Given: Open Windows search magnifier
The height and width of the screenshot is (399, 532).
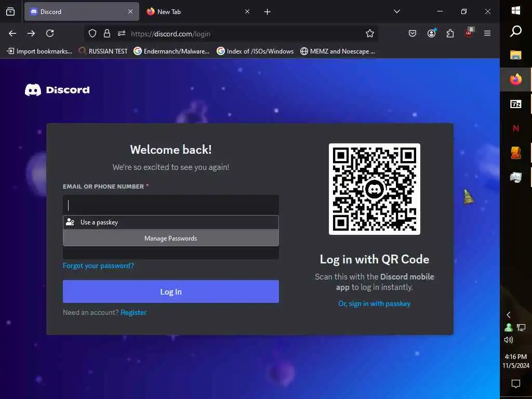Looking at the screenshot, I should tap(516, 31).
